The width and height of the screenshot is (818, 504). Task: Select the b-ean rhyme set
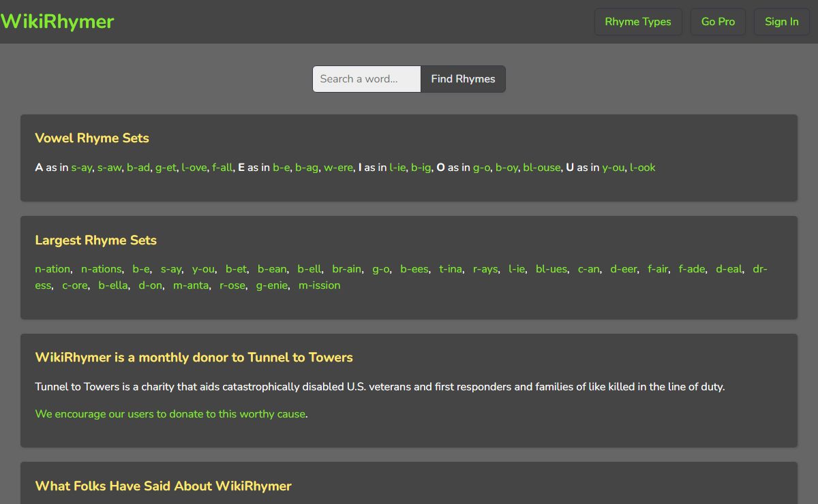272,269
